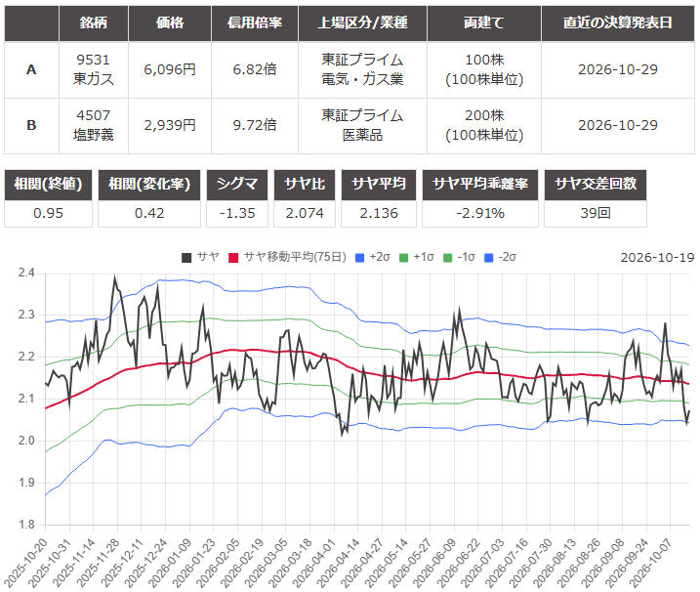Click the 100株 (100株単位) cell
The image size is (700, 592).
tap(484, 69)
